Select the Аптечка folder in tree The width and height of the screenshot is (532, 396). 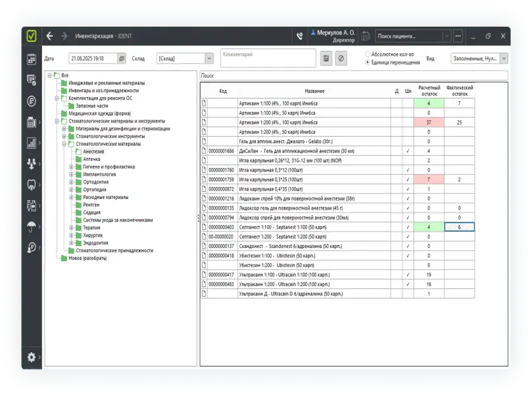coord(91,159)
